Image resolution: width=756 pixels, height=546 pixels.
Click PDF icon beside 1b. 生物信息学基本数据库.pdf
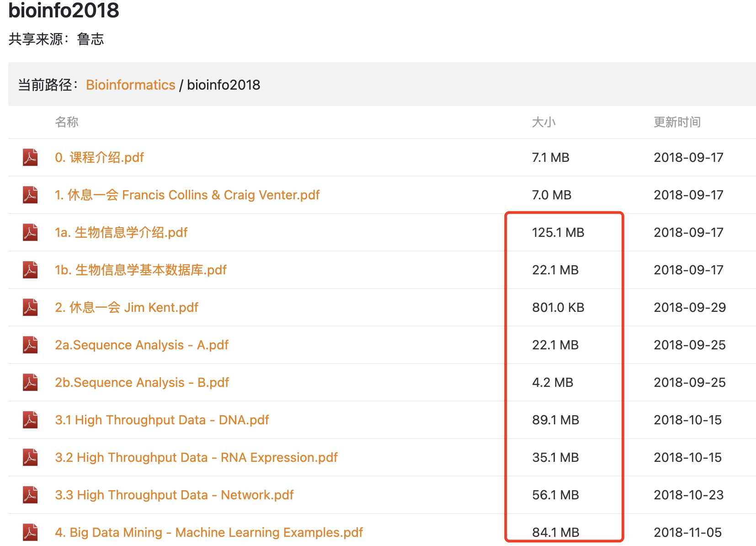point(30,270)
